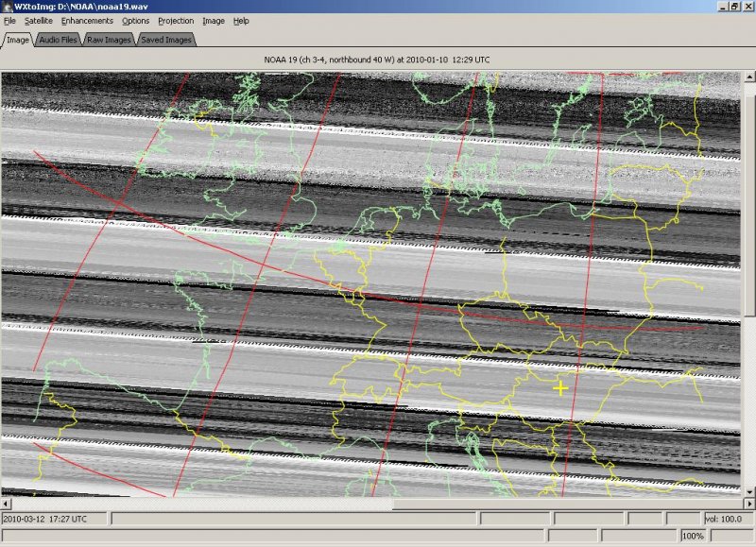Click horizontal scrollbar right arrow
This screenshot has height=547, width=756.
tap(749, 504)
